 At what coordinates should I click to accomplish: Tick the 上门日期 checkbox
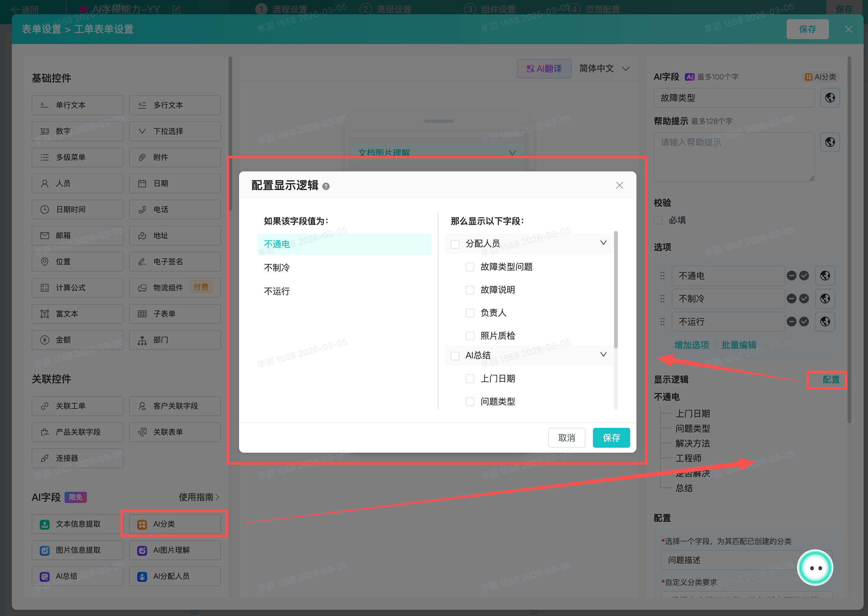coord(470,378)
